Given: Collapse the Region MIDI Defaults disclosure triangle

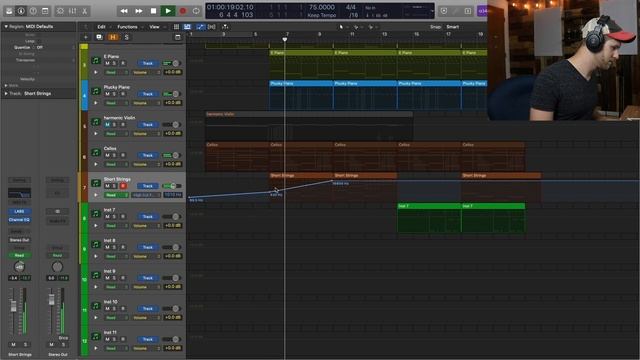Looking at the screenshot, I should [6, 27].
